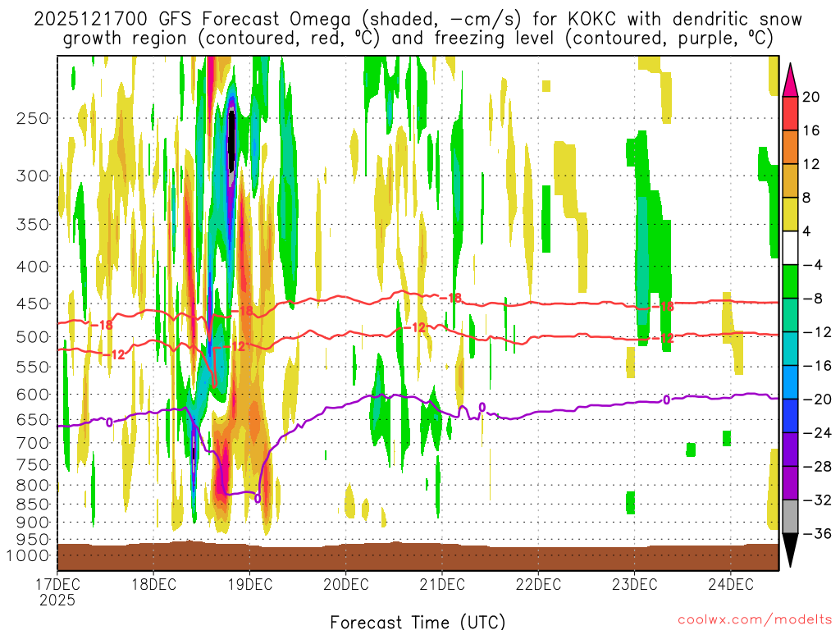This screenshot has width=840, height=630.
Task: Click the 550 pressure level label
Action: click(x=33, y=367)
